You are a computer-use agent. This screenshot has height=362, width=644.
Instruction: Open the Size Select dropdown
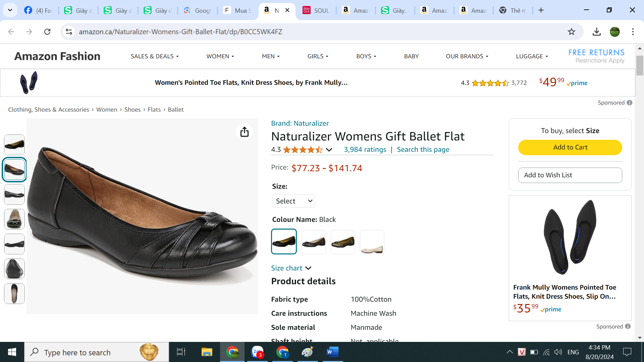(293, 201)
